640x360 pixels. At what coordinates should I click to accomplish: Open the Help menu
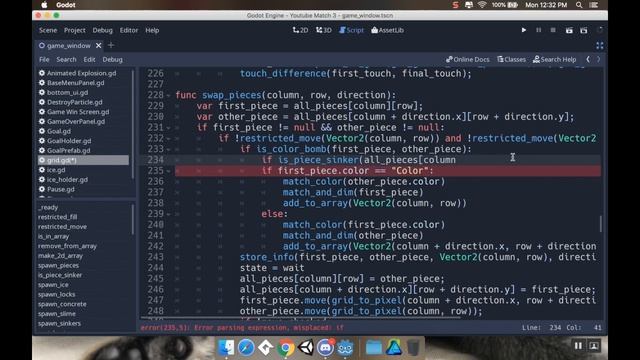coord(152,30)
